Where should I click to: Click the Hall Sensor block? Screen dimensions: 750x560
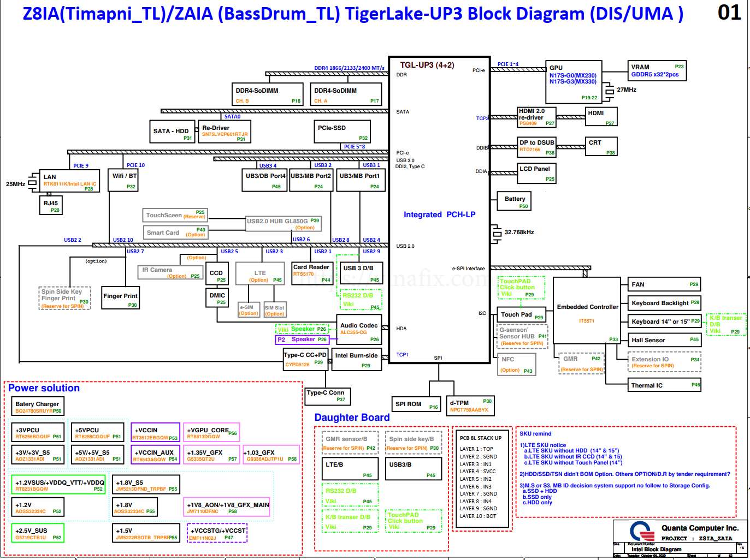pos(665,340)
